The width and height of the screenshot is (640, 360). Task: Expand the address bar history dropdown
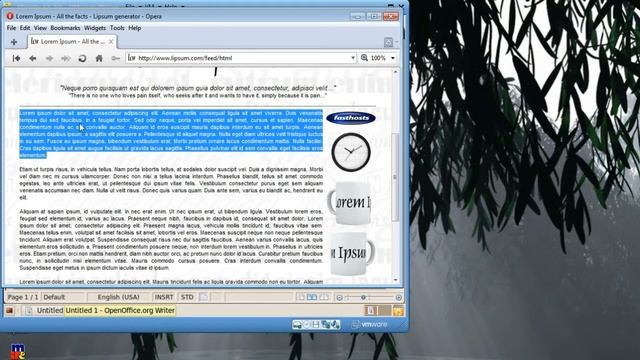(353, 58)
